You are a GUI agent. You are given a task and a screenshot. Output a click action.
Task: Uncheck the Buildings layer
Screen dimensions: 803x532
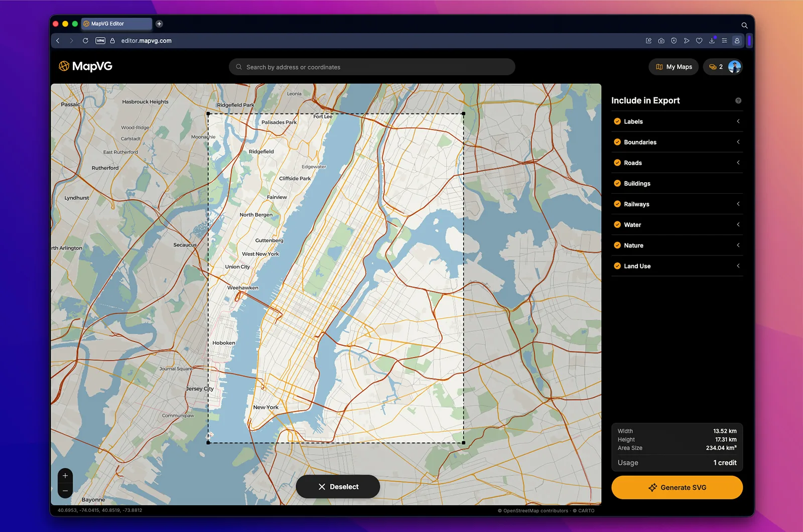617,183
